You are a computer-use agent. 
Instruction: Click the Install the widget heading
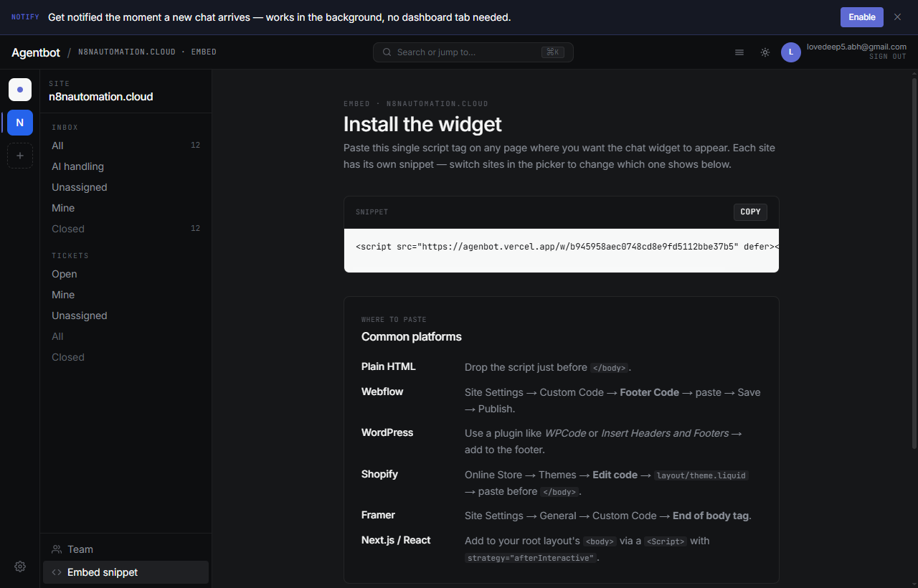coord(422,124)
